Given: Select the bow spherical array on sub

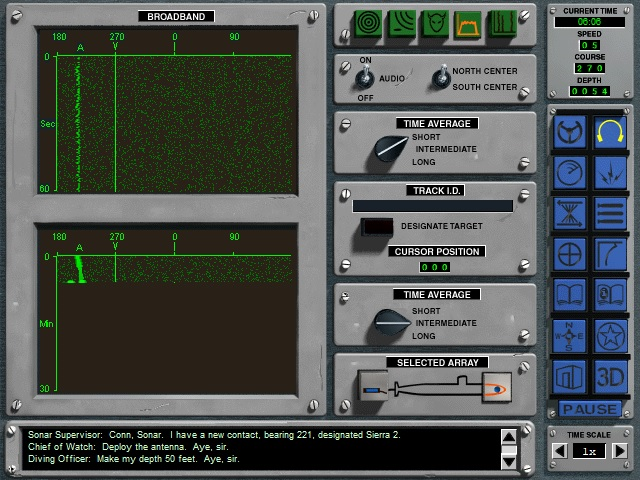Looking at the screenshot, I should tap(496, 387).
